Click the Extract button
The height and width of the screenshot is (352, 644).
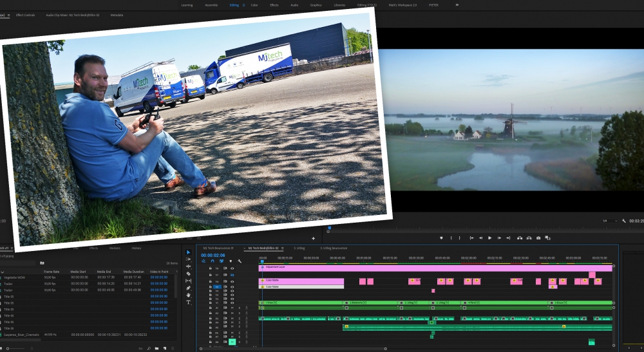click(x=529, y=238)
